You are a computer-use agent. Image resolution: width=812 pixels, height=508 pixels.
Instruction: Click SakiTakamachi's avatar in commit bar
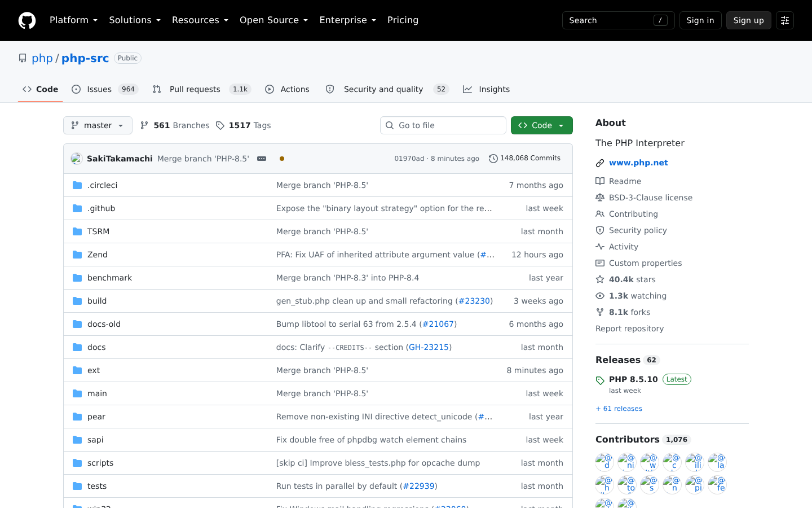[77, 159]
